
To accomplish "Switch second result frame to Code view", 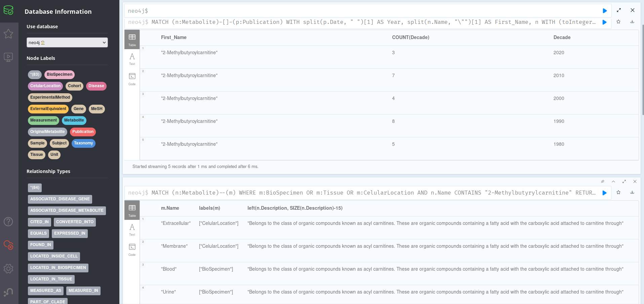I will 132,250.
